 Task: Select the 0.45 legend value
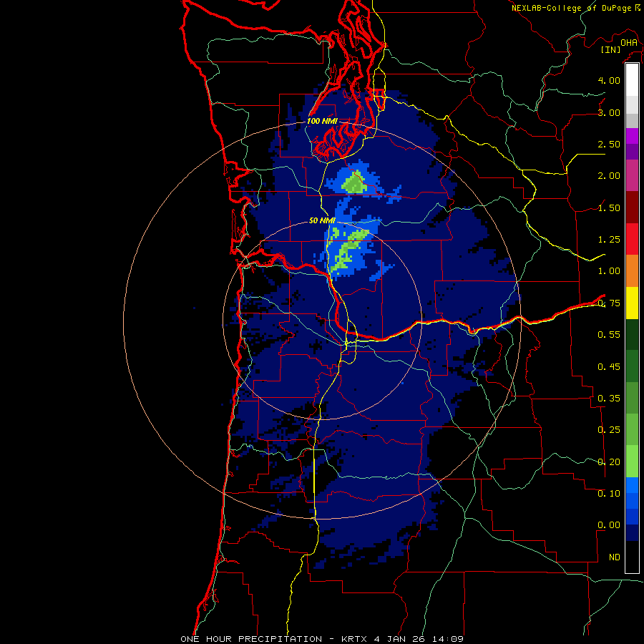609,367
